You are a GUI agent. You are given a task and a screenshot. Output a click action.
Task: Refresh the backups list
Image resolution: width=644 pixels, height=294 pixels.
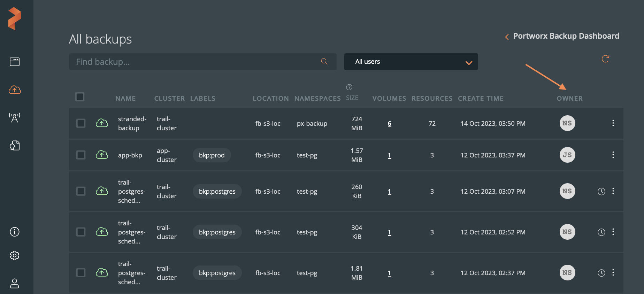[x=605, y=59]
